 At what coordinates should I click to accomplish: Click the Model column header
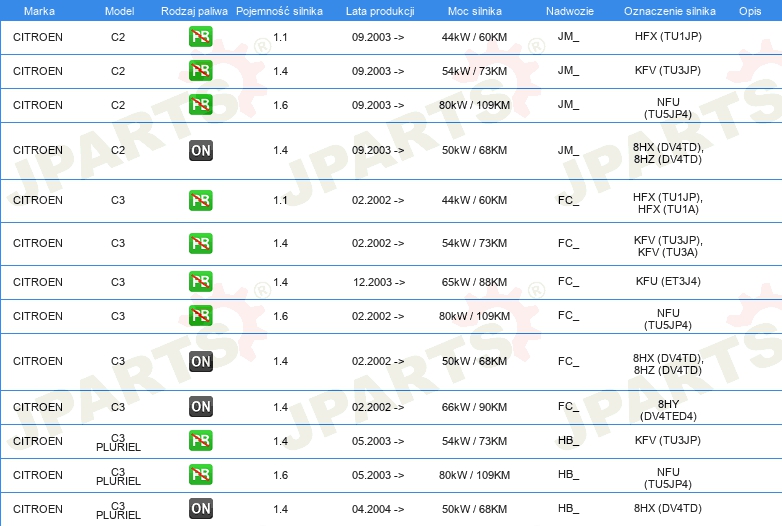pos(119,11)
